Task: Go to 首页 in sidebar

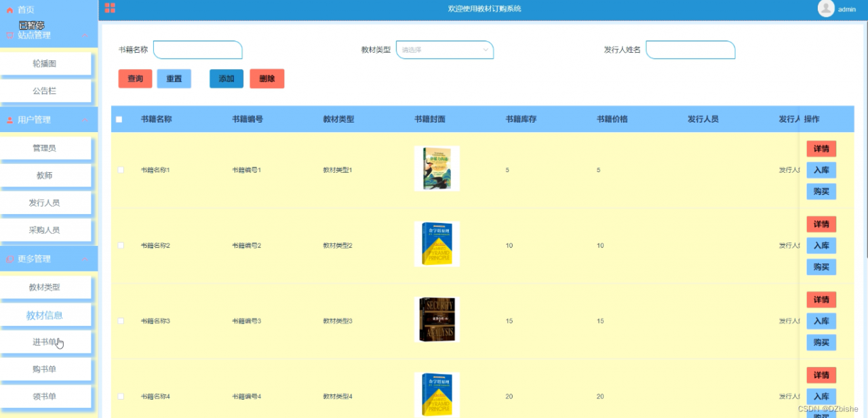Action: 26,10
